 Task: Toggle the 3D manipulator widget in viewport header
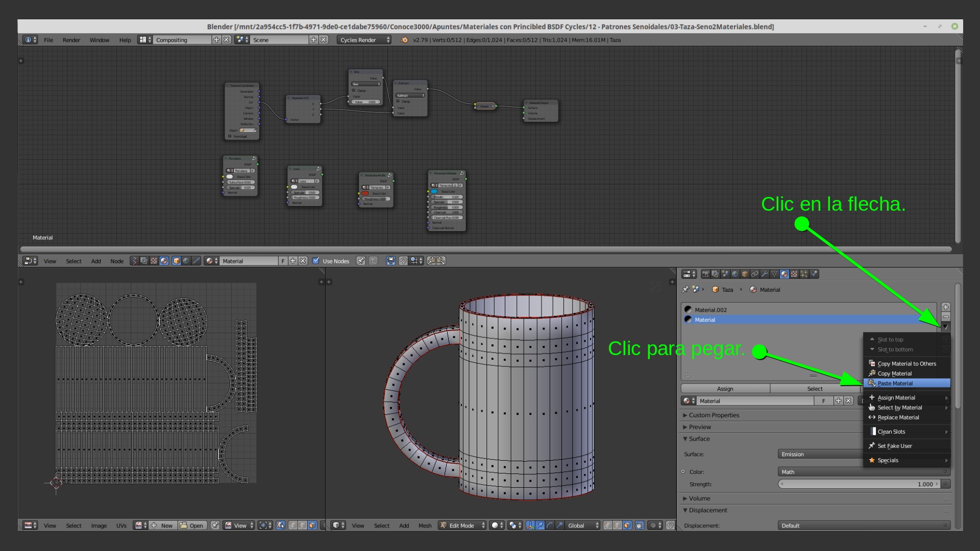pyautogui.click(x=530, y=525)
